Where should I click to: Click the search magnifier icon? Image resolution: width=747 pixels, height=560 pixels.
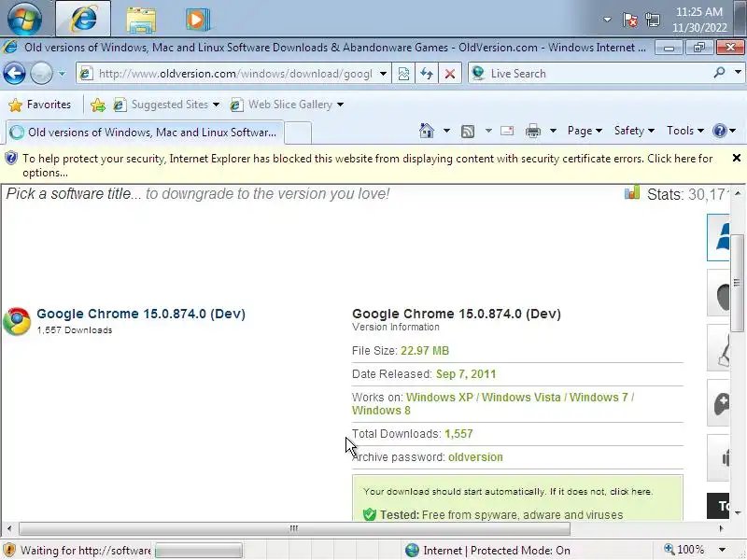(719, 73)
